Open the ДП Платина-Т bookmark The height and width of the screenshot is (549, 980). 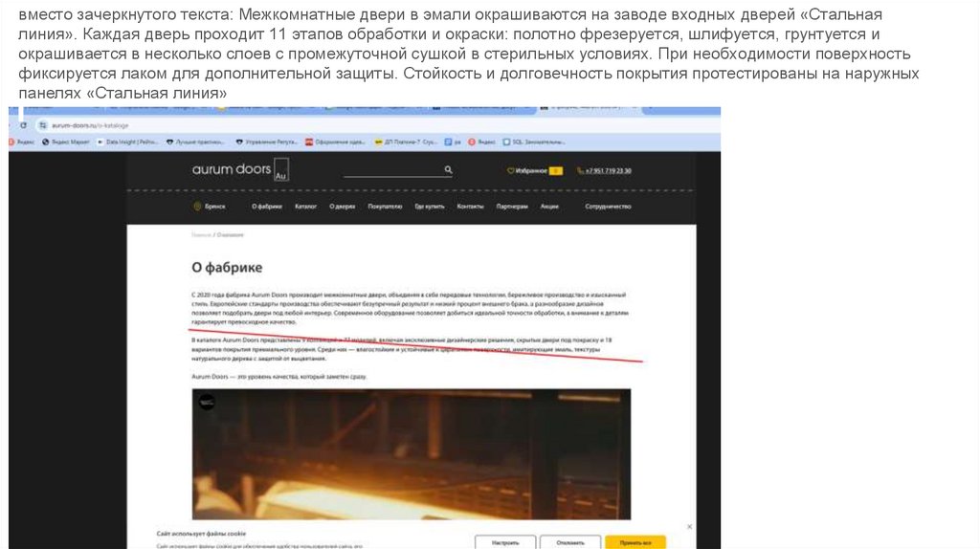point(406,143)
